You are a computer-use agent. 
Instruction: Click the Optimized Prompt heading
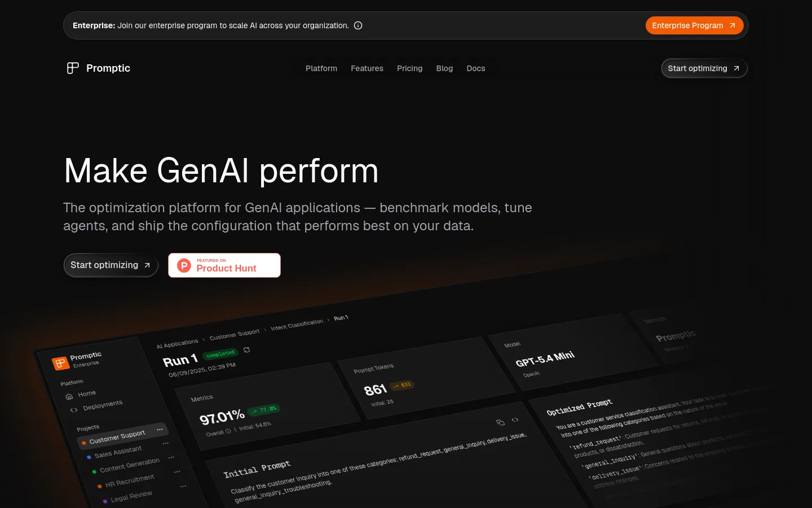click(x=580, y=407)
